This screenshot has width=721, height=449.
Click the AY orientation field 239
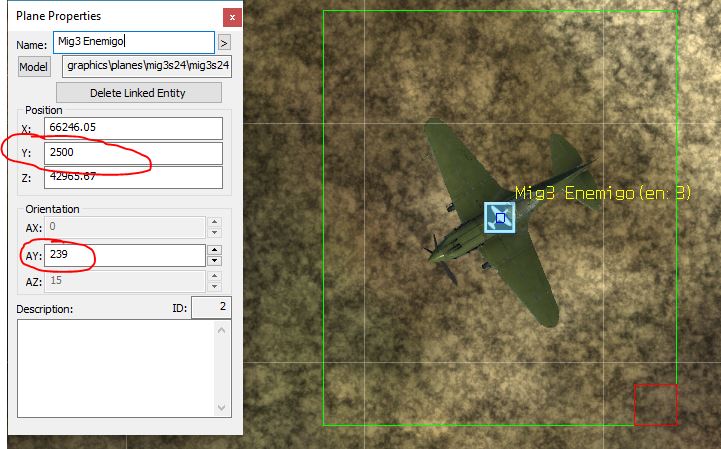(125, 255)
